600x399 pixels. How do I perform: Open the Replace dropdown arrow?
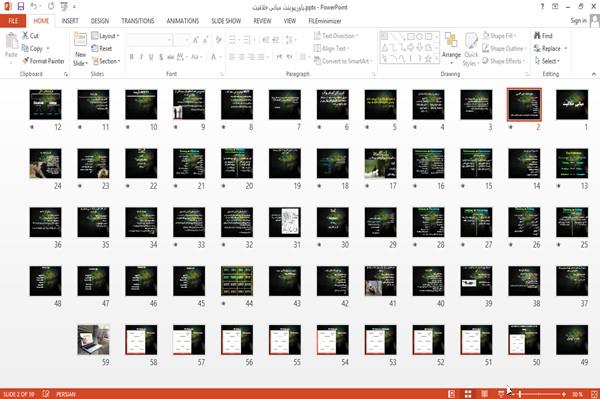[x=566, y=49]
